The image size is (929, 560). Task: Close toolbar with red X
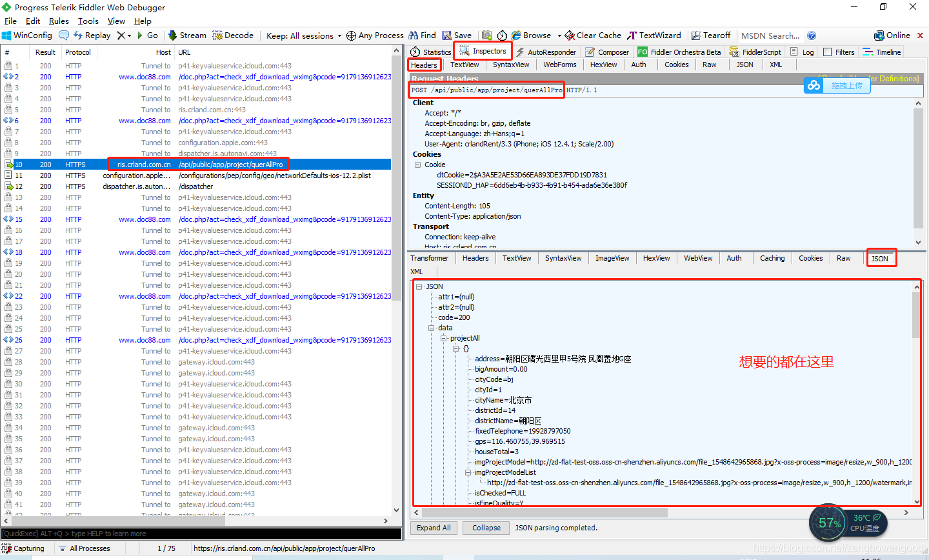point(921,35)
